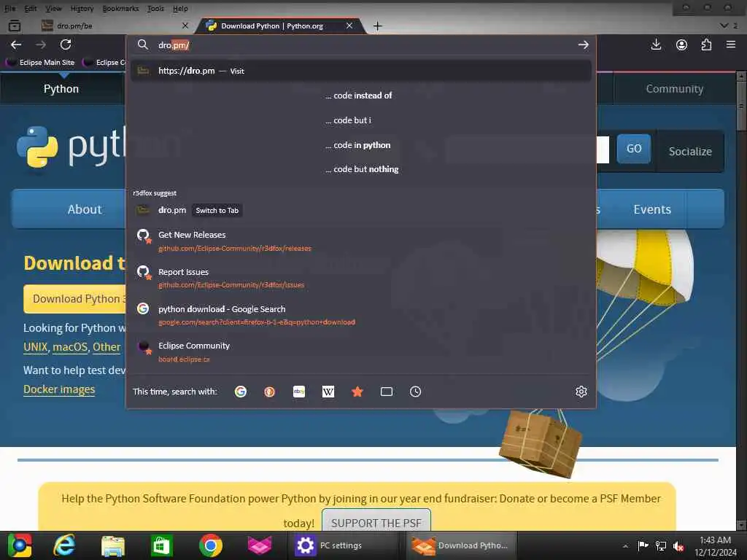Open Get New Releases suggestion

[x=361, y=241]
